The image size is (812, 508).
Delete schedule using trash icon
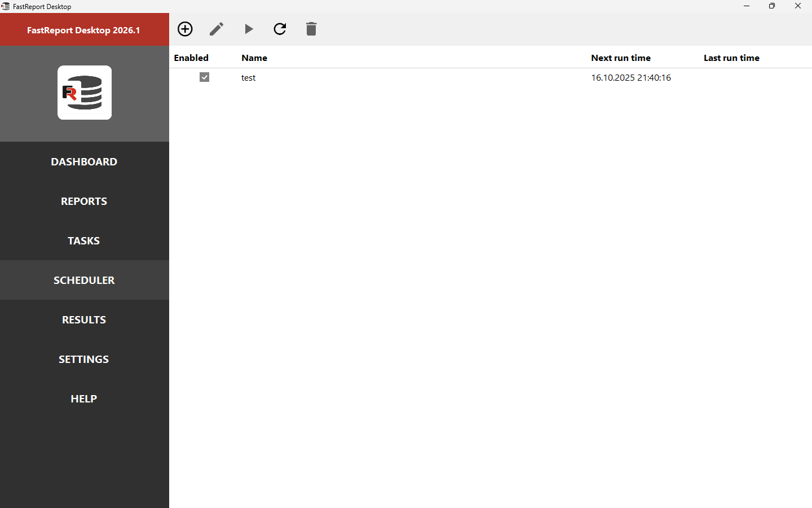pos(311,29)
